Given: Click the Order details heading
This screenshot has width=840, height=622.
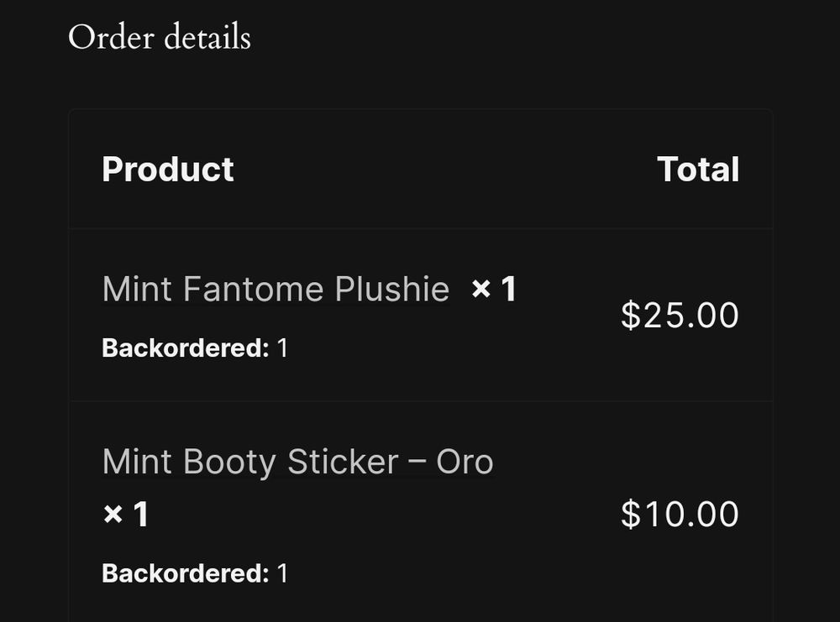Looking at the screenshot, I should [x=160, y=37].
